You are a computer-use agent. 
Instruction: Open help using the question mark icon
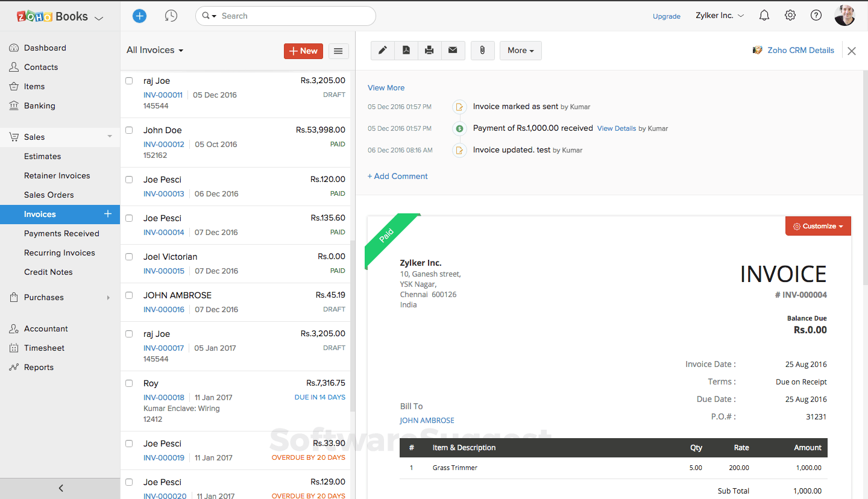816,14
